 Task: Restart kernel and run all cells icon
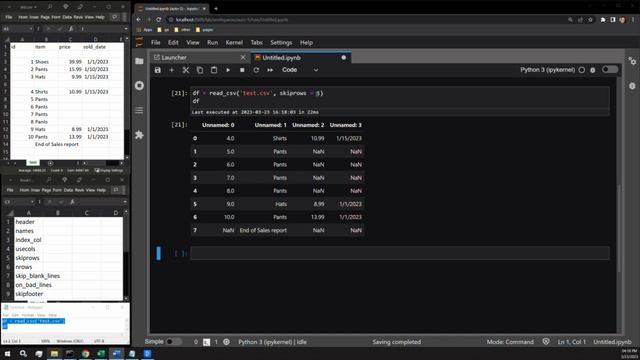[270, 70]
